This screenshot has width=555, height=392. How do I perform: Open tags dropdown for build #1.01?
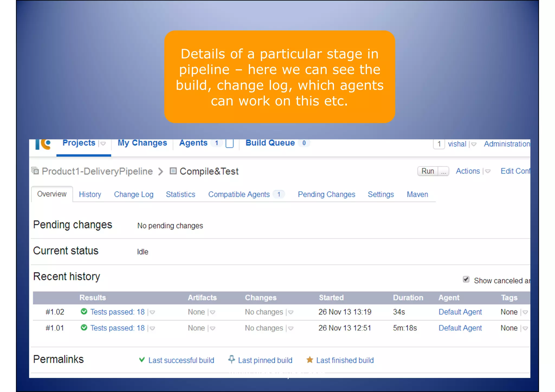525,328
